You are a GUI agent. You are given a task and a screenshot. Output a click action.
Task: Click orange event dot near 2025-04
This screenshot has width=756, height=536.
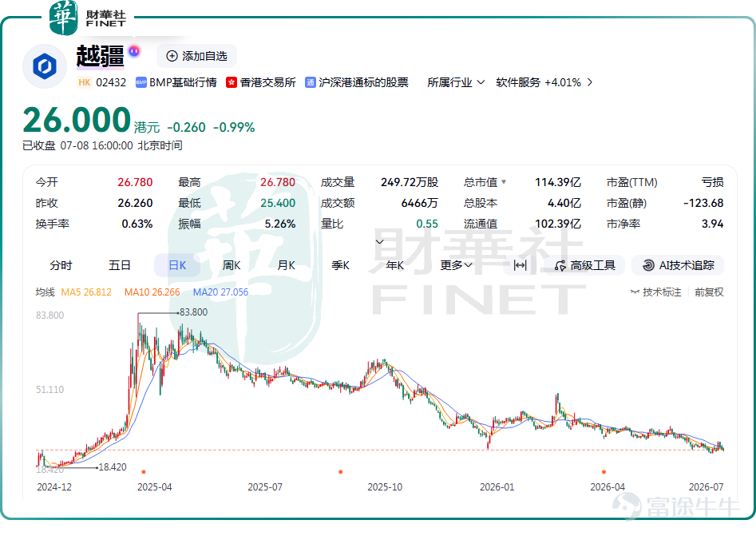(x=144, y=472)
